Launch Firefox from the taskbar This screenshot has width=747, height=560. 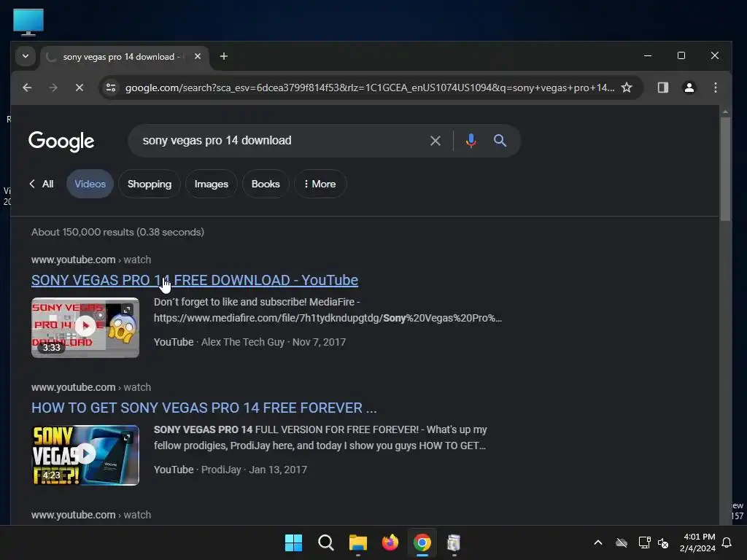[390, 542]
